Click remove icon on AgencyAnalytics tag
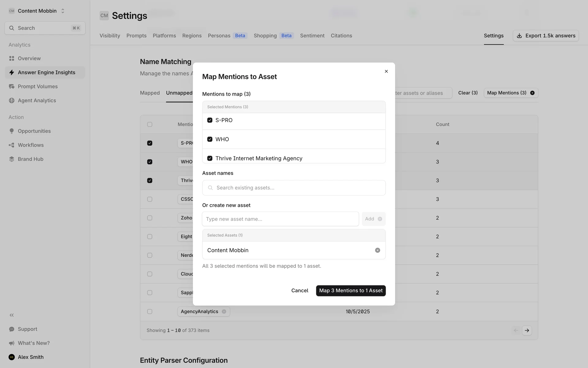 224,312
